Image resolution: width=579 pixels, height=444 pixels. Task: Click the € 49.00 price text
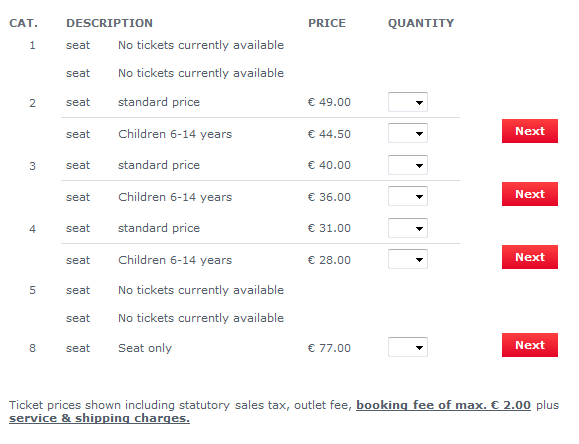coord(329,102)
